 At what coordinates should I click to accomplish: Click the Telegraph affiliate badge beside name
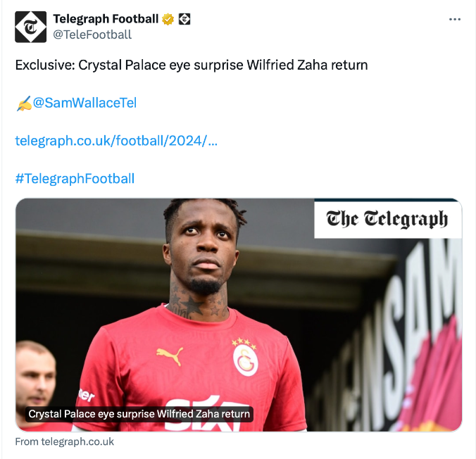pos(184,20)
